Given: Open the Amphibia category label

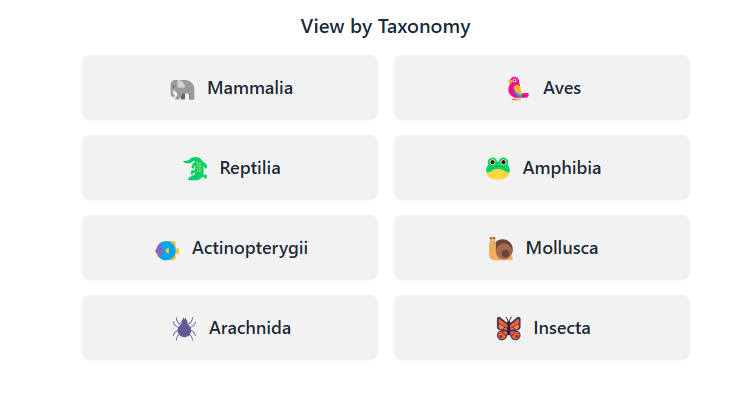Looking at the screenshot, I should (562, 168).
